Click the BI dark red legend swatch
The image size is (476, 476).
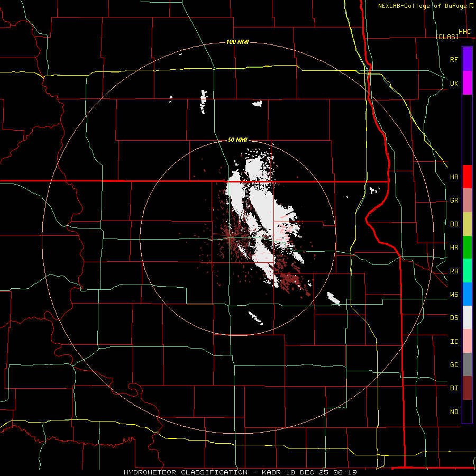click(x=467, y=388)
